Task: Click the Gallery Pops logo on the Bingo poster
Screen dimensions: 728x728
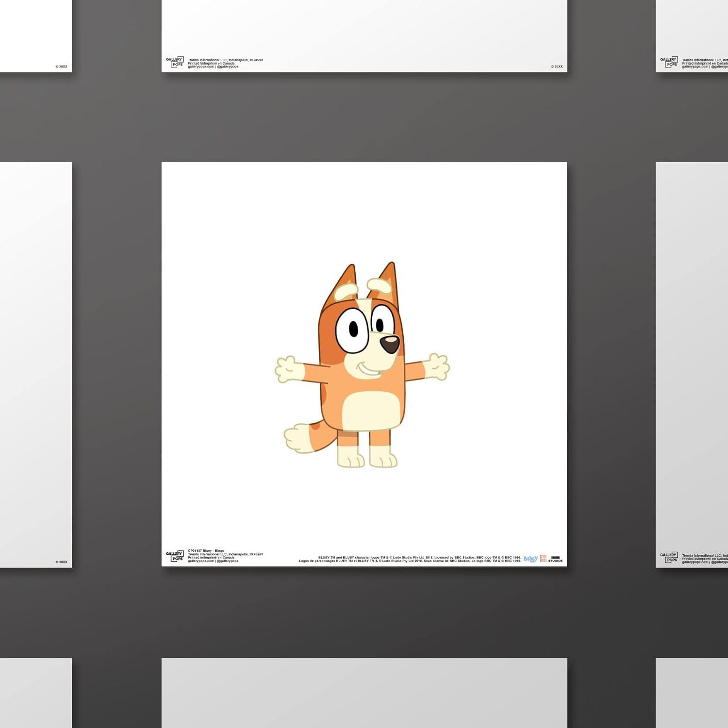Action: [175, 556]
